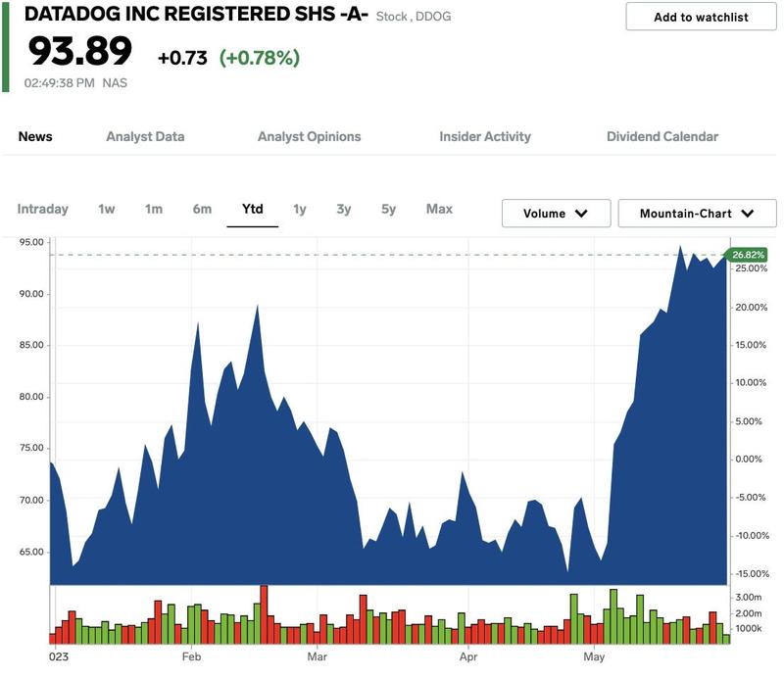Switch to the Analyst Data tab
This screenshot has width=784, height=679.
[x=145, y=136]
